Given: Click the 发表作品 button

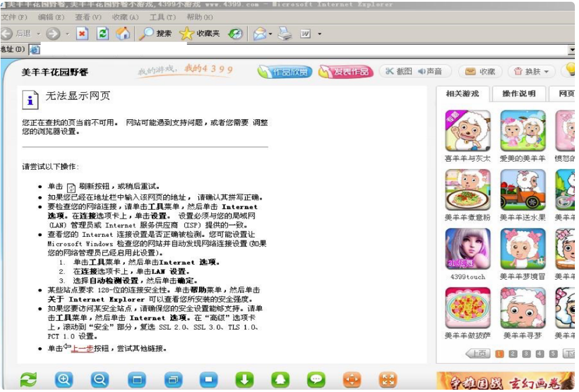Looking at the screenshot, I should tap(346, 72).
